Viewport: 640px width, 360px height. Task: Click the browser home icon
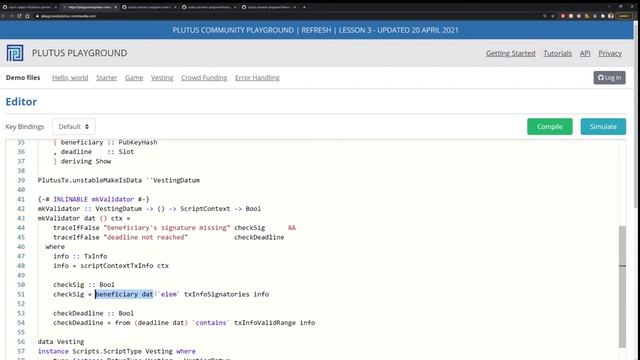click(x=27, y=16)
